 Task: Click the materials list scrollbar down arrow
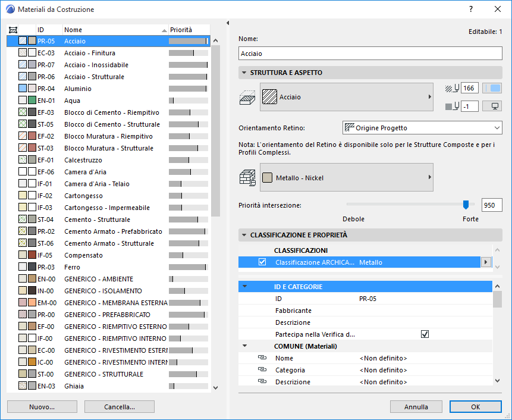(x=215, y=388)
